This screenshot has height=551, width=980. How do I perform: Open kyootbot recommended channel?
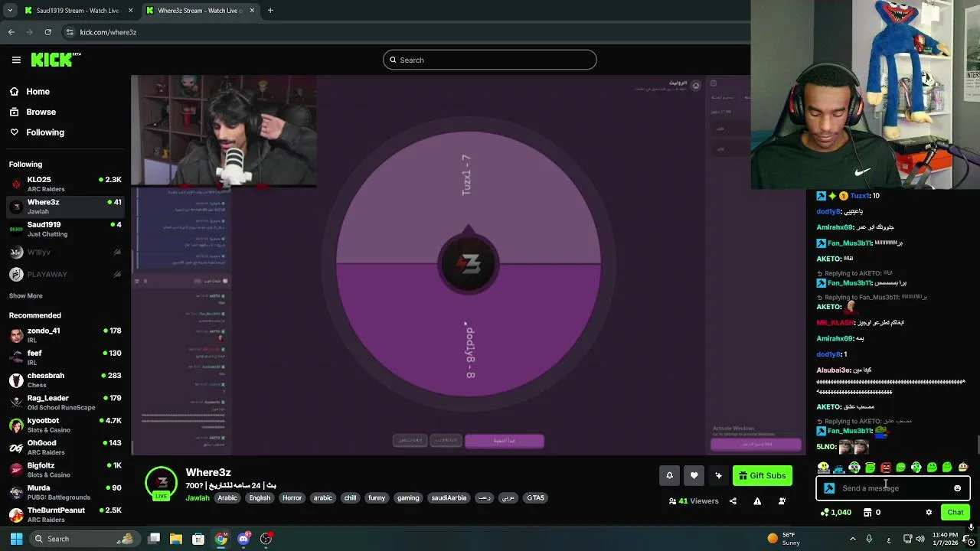(x=65, y=425)
